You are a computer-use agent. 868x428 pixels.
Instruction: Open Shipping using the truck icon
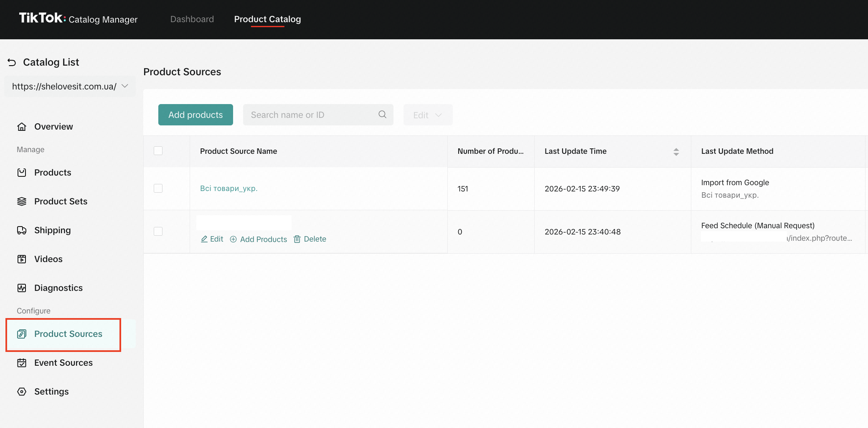coord(22,230)
